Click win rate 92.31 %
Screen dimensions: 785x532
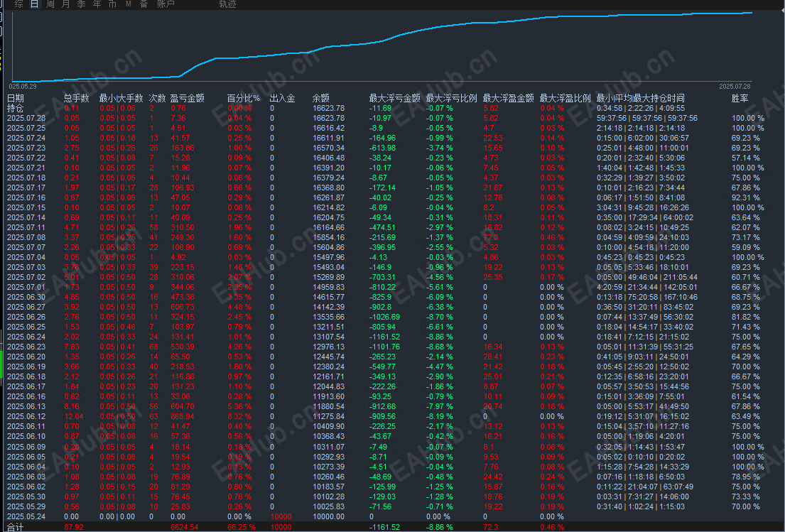pos(745,197)
